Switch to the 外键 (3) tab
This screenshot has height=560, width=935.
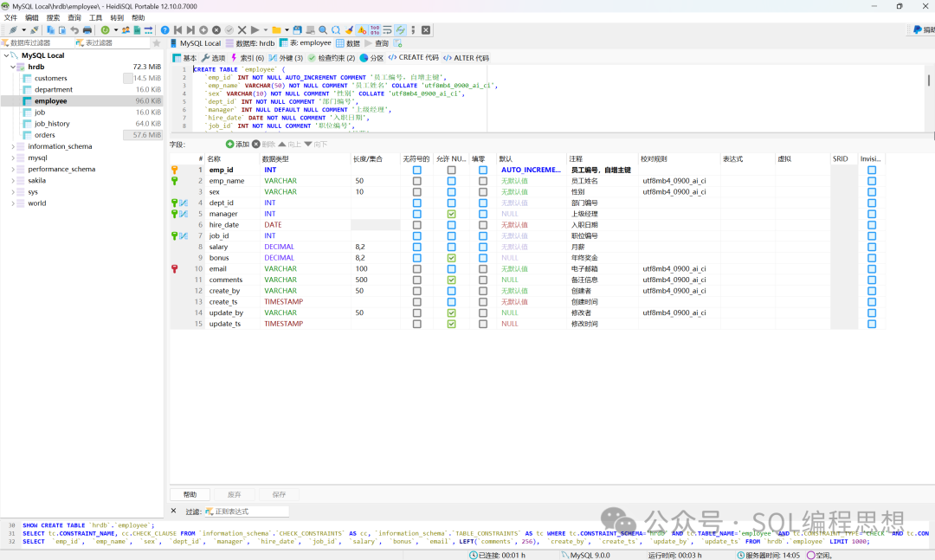click(285, 58)
